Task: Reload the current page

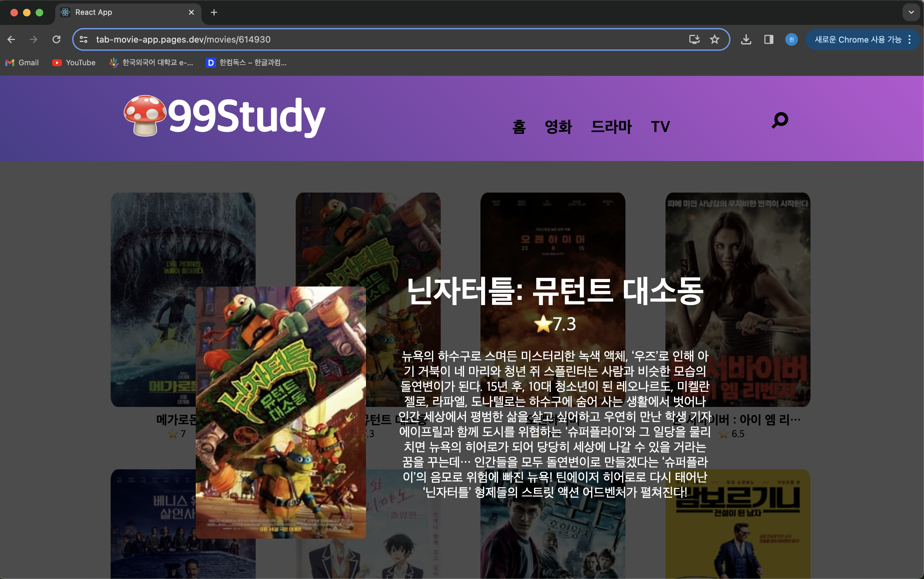Action: pos(56,39)
